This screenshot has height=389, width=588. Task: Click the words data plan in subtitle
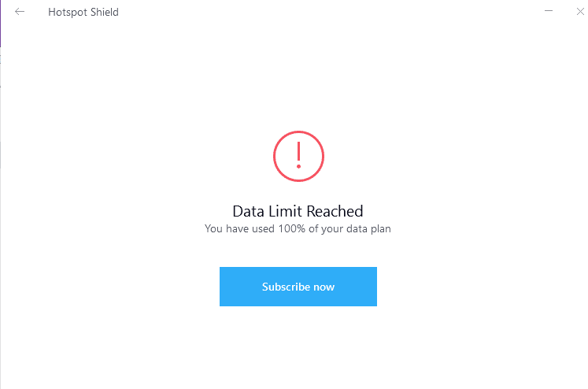(368, 229)
